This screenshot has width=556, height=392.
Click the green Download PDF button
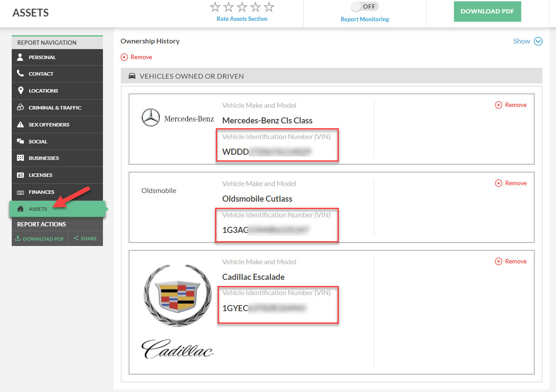tap(487, 11)
